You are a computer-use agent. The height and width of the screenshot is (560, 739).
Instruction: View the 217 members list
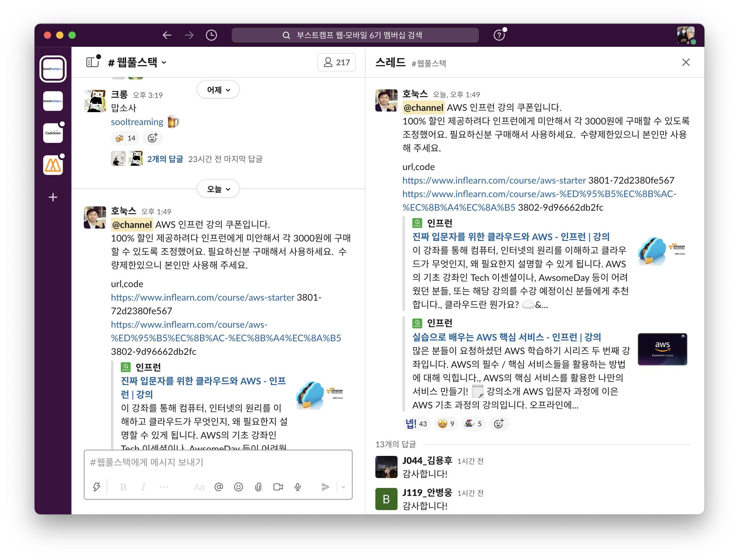point(336,63)
